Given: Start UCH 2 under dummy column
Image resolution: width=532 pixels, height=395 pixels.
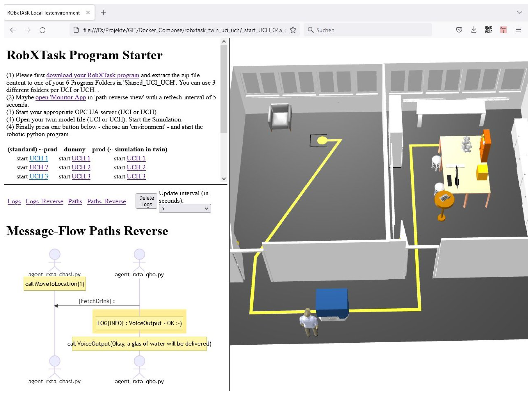Looking at the screenshot, I should [81, 167].
